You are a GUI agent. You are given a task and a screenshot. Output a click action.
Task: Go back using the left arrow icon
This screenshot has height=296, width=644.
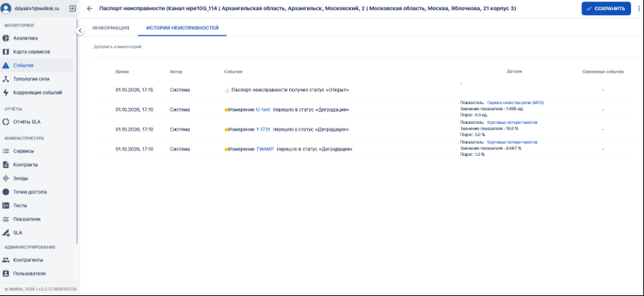coord(90,9)
